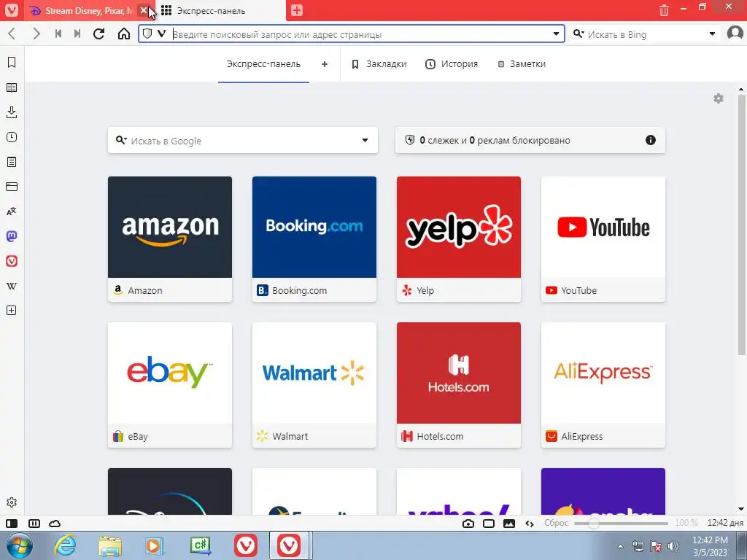Open the Wikipedia web panel

pyautogui.click(x=12, y=286)
